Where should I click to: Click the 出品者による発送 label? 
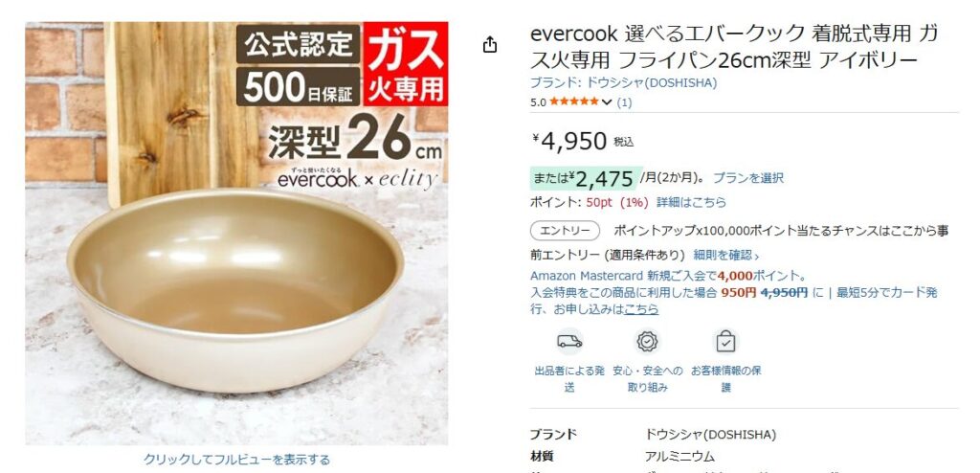point(569,379)
